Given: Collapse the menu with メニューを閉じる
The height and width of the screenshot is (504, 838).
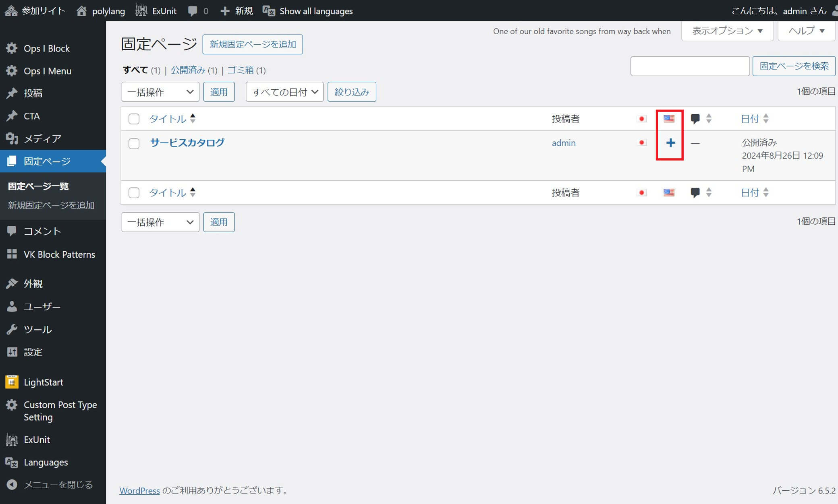Looking at the screenshot, I should pyautogui.click(x=58, y=485).
